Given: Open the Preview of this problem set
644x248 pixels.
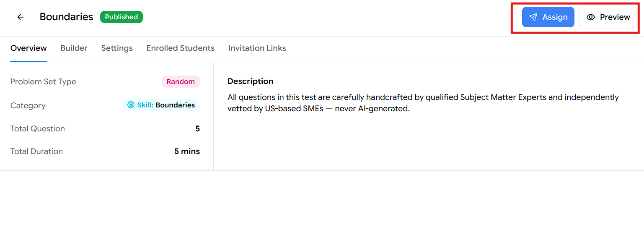Looking at the screenshot, I should (608, 17).
